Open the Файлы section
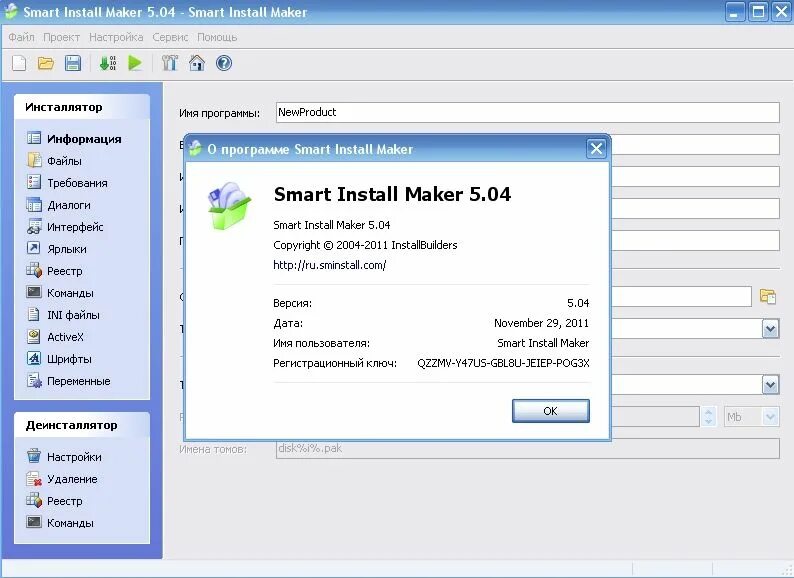The width and height of the screenshot is (794, 578). pos(54,161)
